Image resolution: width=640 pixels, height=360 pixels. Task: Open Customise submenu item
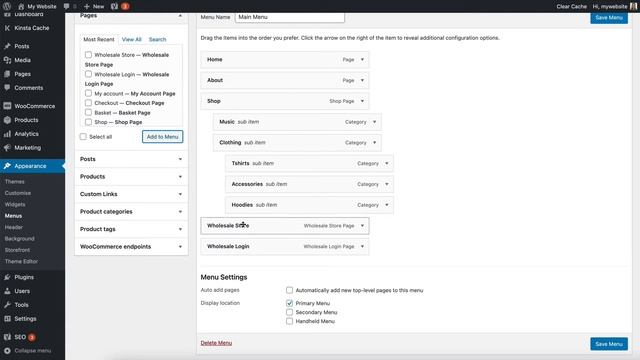tap(18, 193)
